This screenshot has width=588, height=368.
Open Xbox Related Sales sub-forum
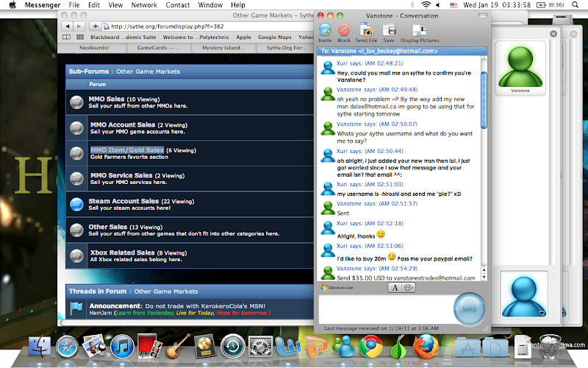point(122,252)
